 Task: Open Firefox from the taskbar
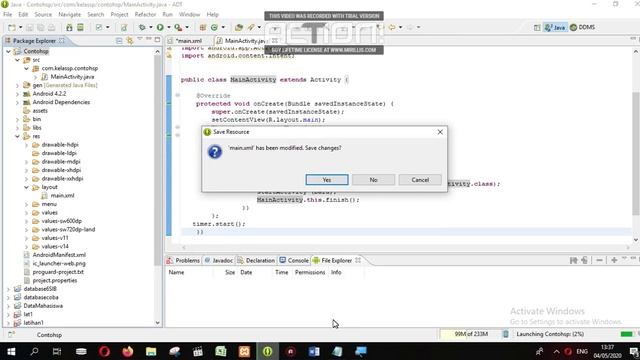128,351
